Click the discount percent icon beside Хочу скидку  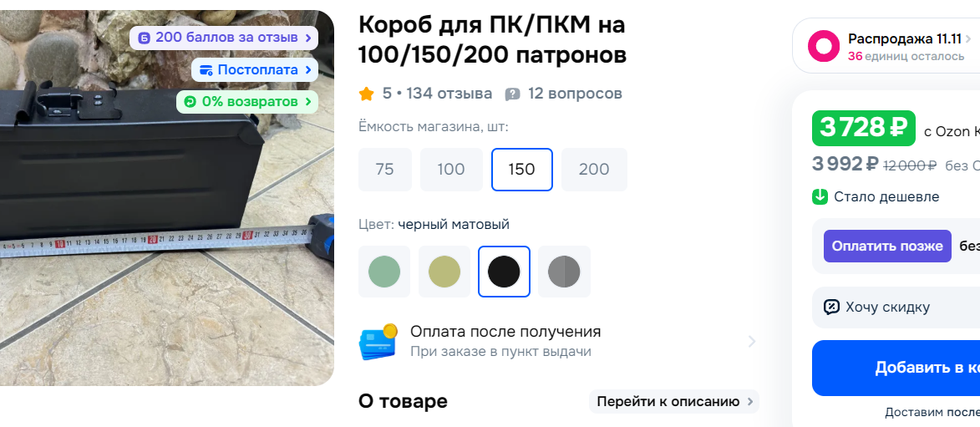click(x=831, y=307)
